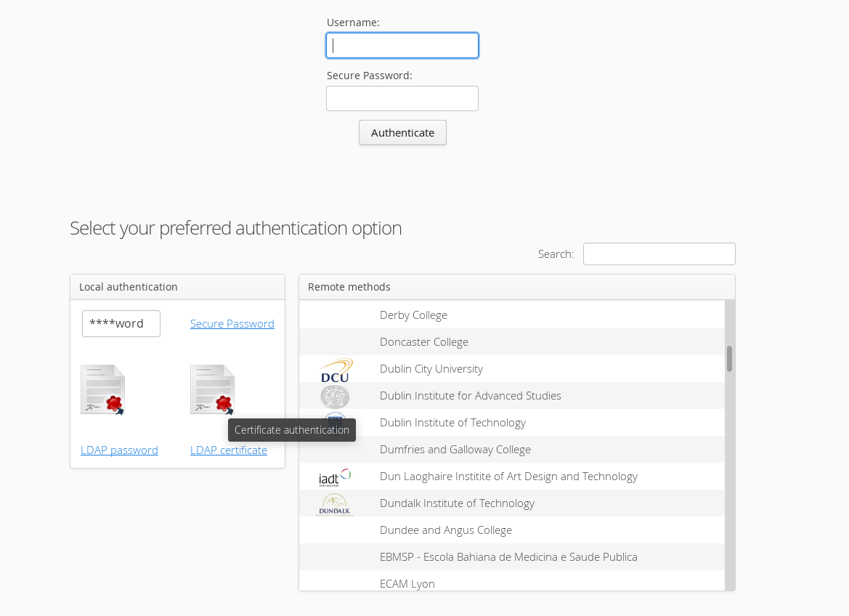849x616 pixels.
Task: Select Dumfries and Galloway College
Action: (512, 449)
